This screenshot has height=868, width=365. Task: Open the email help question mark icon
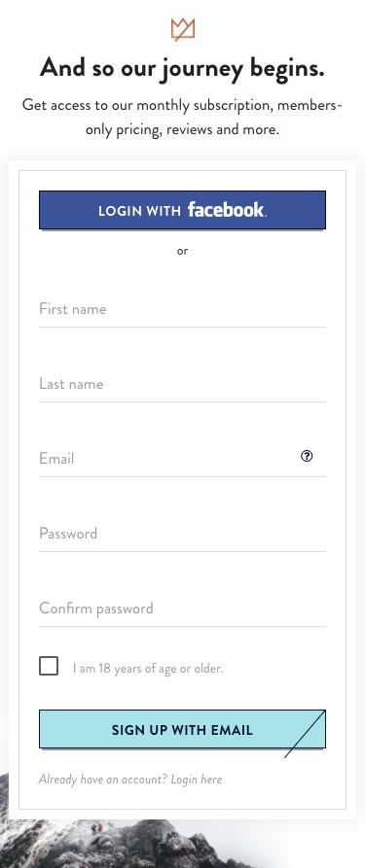pyautogui.click(x=307, y=456)
